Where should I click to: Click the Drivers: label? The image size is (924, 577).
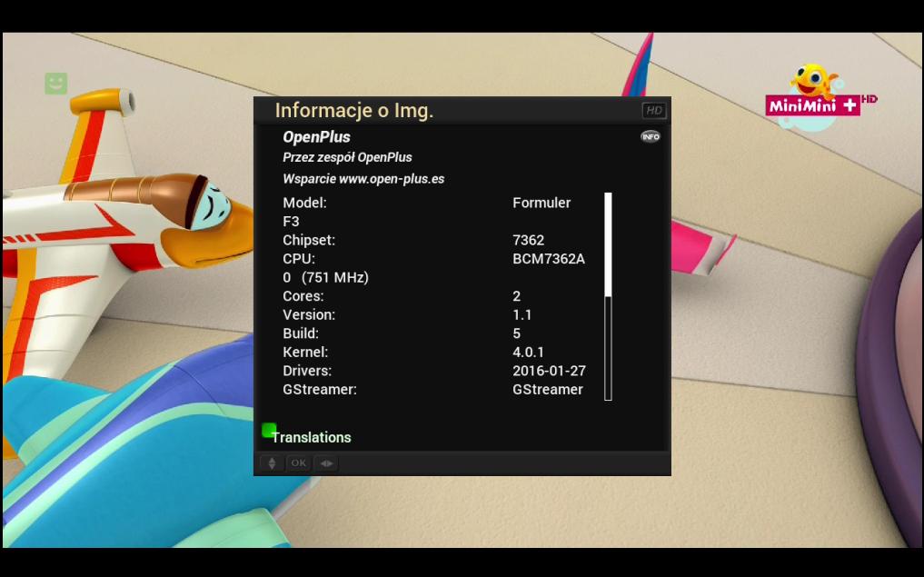pyautogui.click(x=307, y=371)
